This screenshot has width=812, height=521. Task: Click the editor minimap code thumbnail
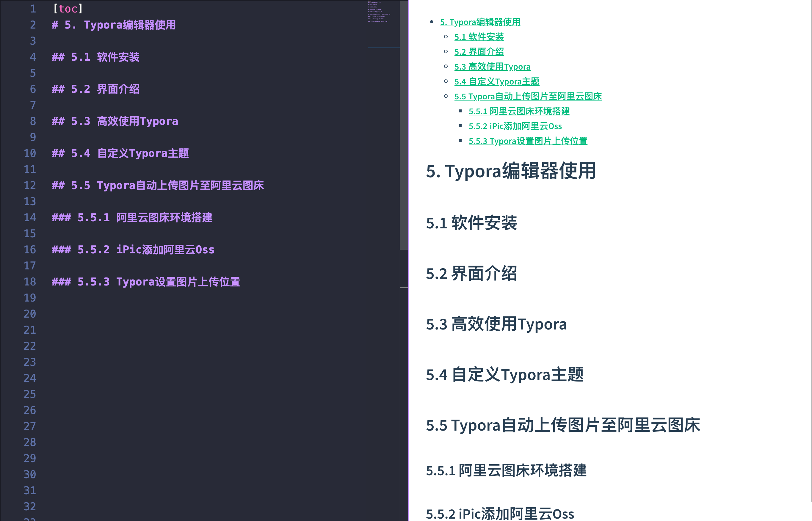click(x=379, y=12)
